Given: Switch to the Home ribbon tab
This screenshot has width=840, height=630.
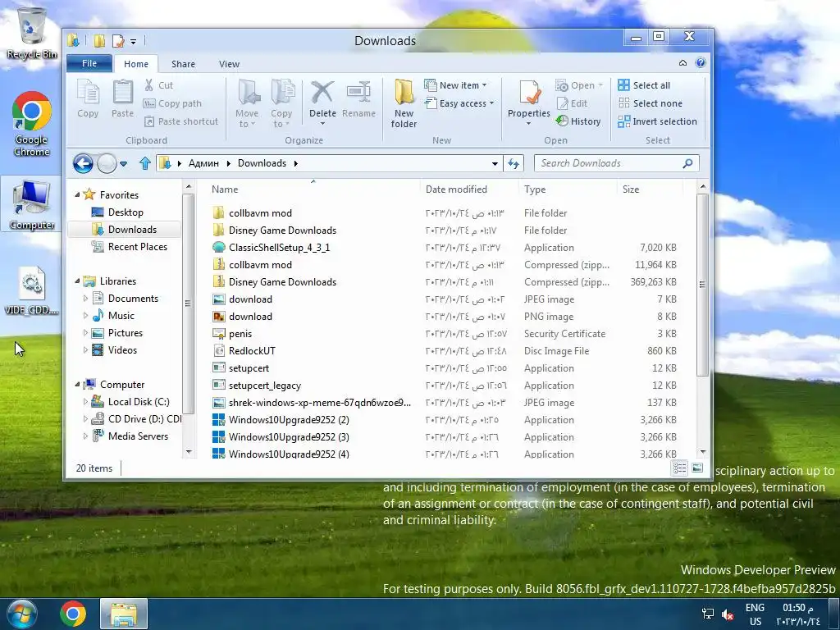Looking at the screenshot, I should point(136,64).
